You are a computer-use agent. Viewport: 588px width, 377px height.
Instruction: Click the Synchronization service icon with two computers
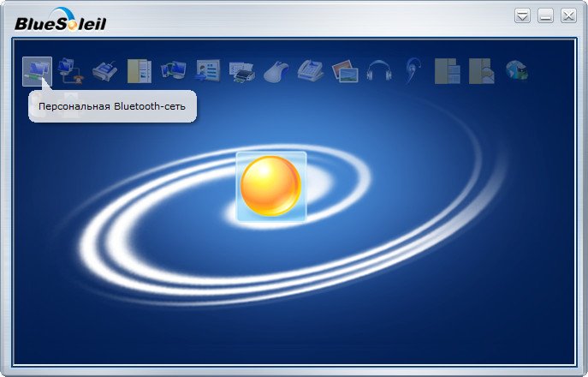[173, 70]
